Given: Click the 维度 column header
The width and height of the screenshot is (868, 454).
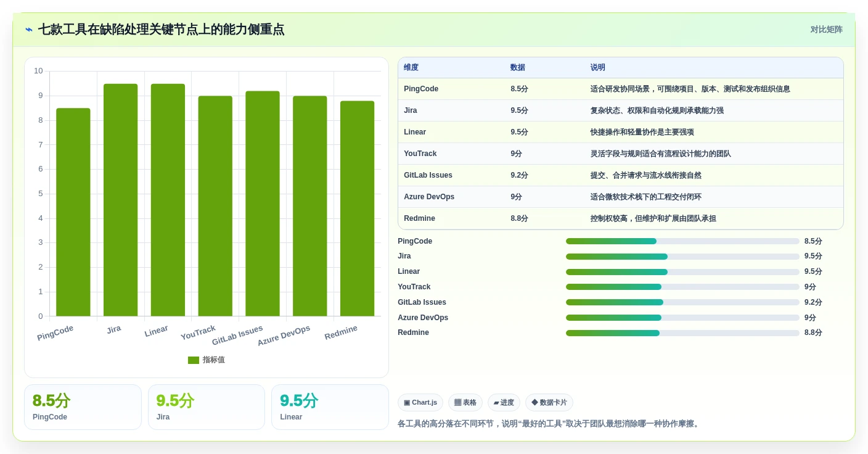Looking at the screenshot, I should click(x=411, y=67).
